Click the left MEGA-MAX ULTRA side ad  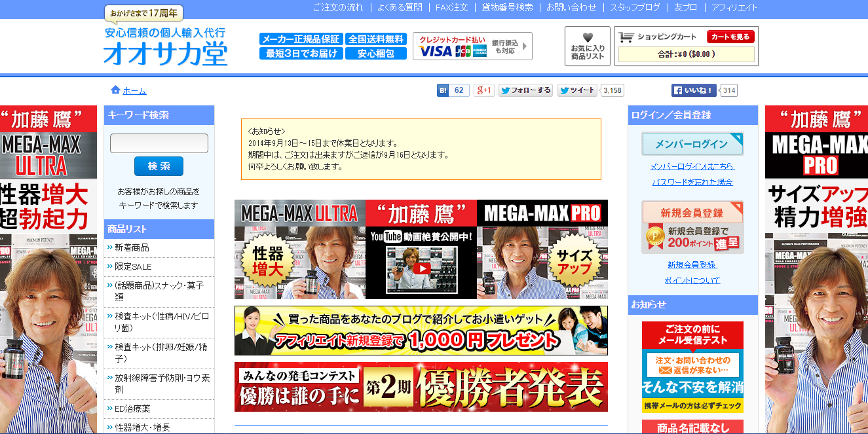pyautogui.click(x=48, y=269)
